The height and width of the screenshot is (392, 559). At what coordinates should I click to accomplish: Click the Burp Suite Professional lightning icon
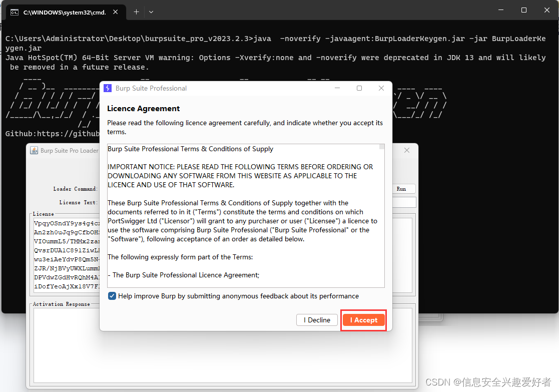pyautogui.click(x=108, y=88)
